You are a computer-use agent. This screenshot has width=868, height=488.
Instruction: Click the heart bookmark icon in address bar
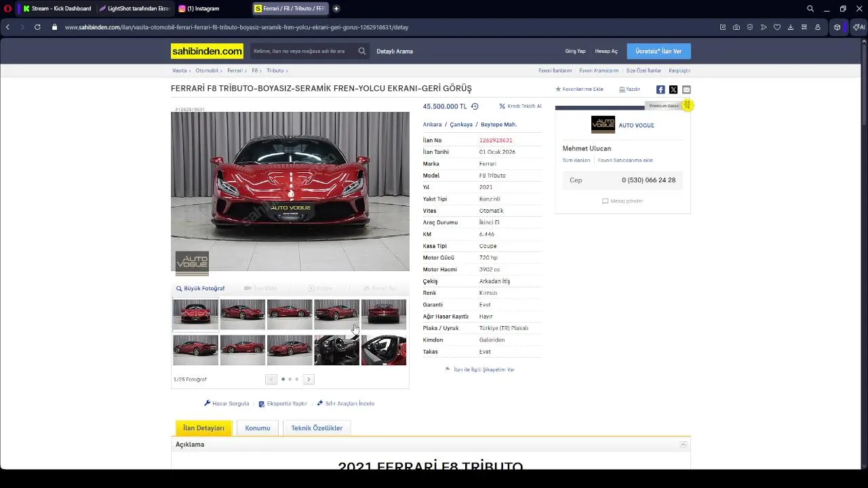777,27
